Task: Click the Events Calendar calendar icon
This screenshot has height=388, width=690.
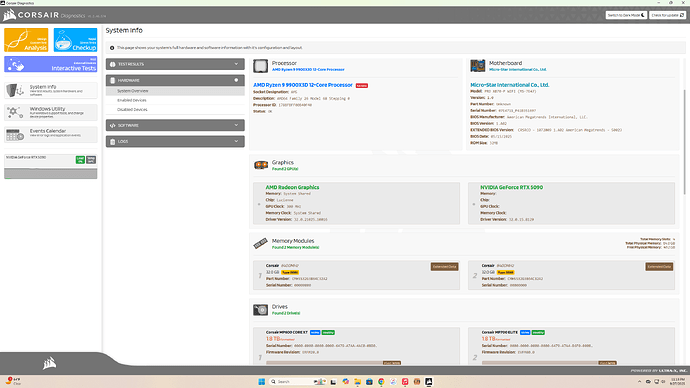Action: [x=15, y=135]
